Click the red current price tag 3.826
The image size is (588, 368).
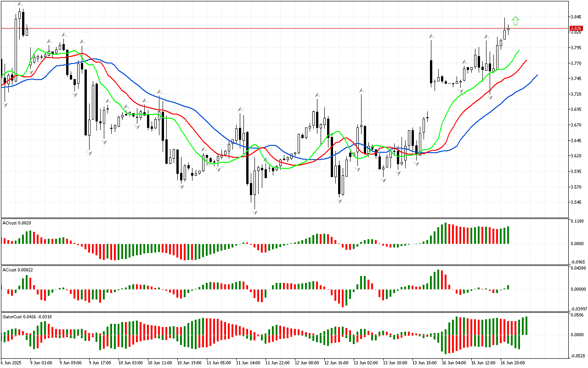click(576, 28)
